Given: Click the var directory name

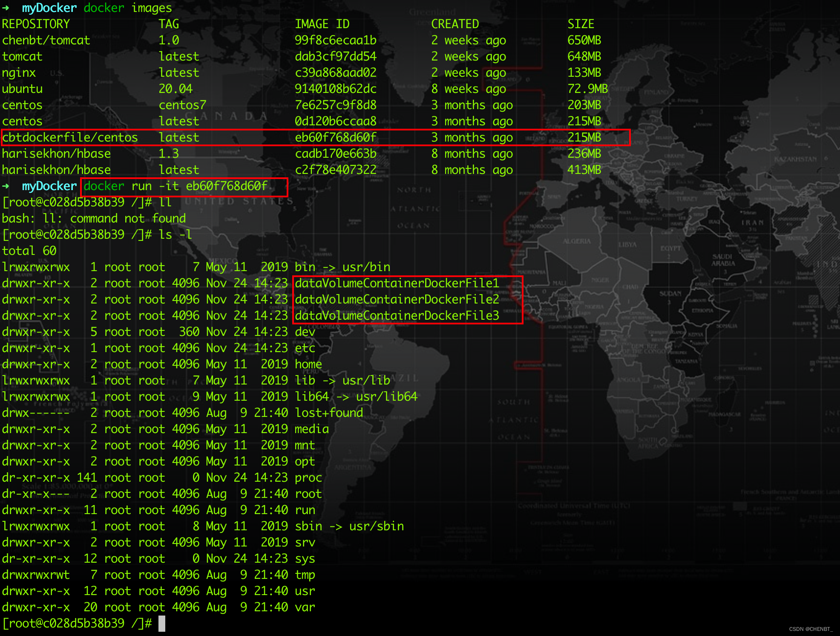Looking at the screenshot, I should (305, 607).
